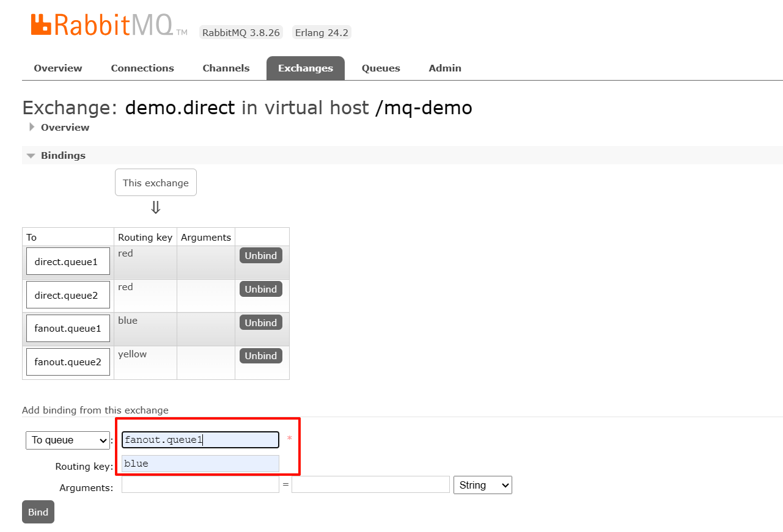Image resolution: width=783 pixels, height=532 pixels.
Task: Collapse the Bindings section
Action: tap(63, 155)
